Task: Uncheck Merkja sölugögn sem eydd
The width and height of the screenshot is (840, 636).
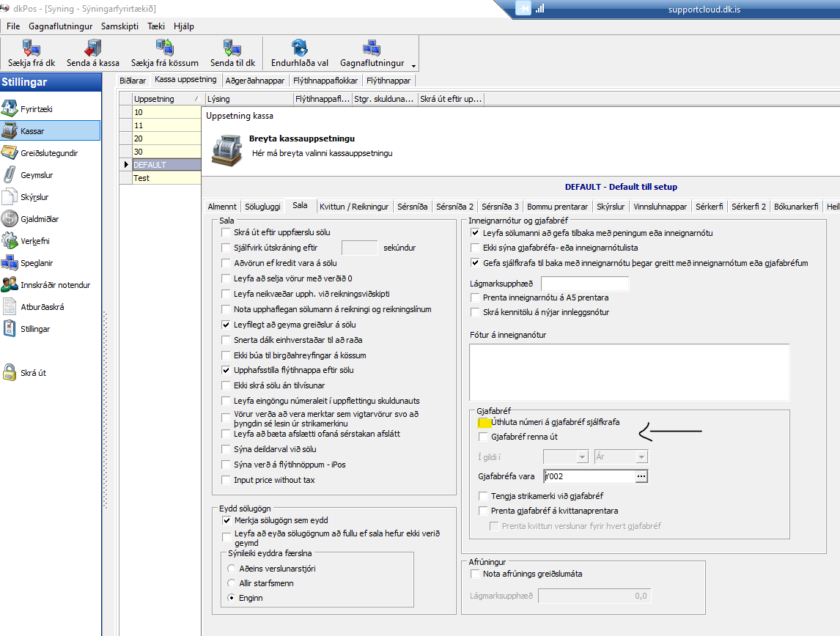Action: (x=226, y=520)
